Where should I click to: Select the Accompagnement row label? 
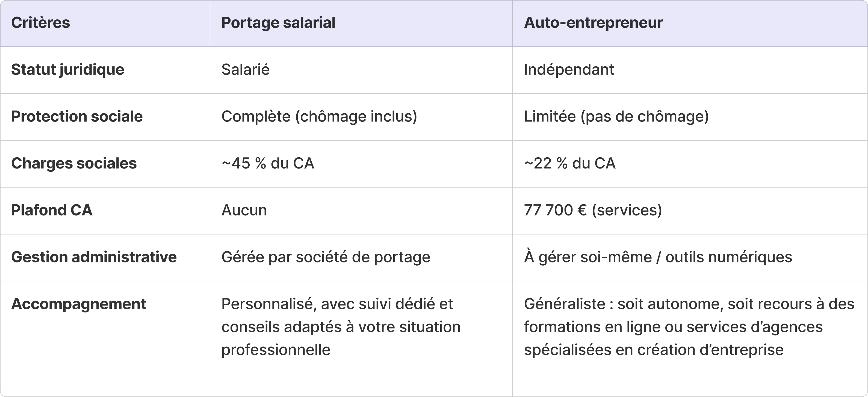78,304
